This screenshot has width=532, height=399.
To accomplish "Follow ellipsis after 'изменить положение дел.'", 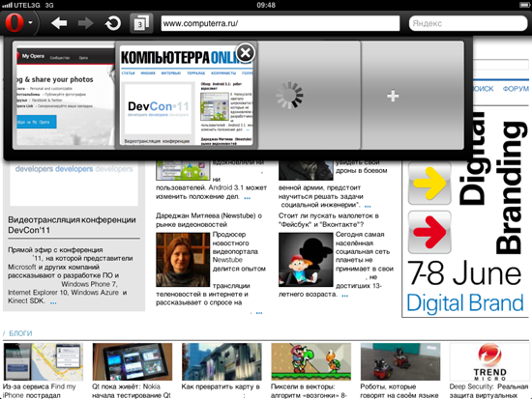I will tap(248, 198).
